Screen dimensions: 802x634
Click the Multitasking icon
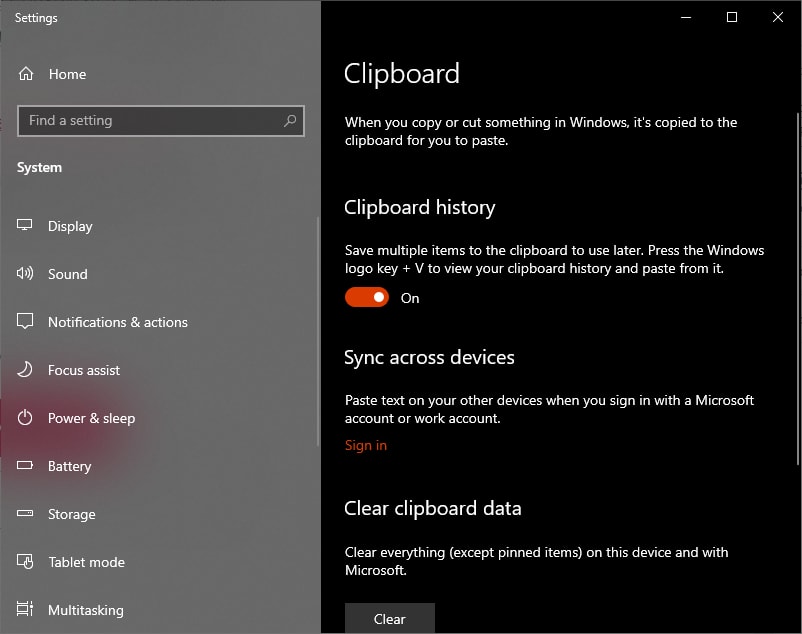point(25,609)
